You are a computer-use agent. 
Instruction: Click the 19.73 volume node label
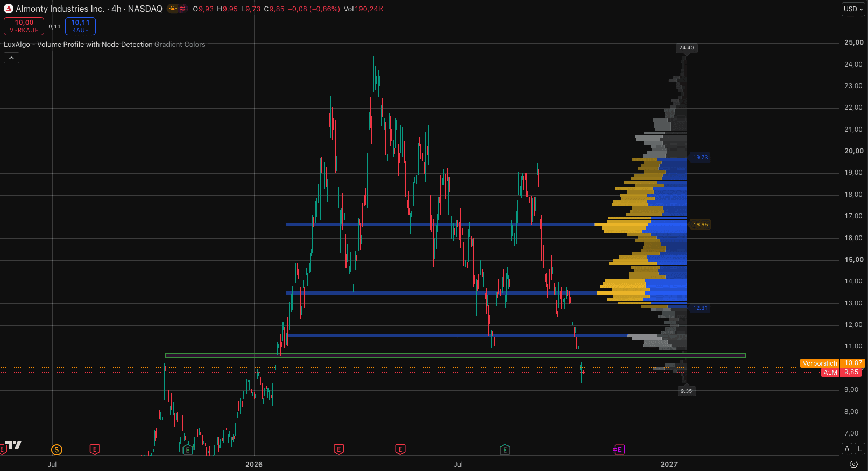click(700, 158)
